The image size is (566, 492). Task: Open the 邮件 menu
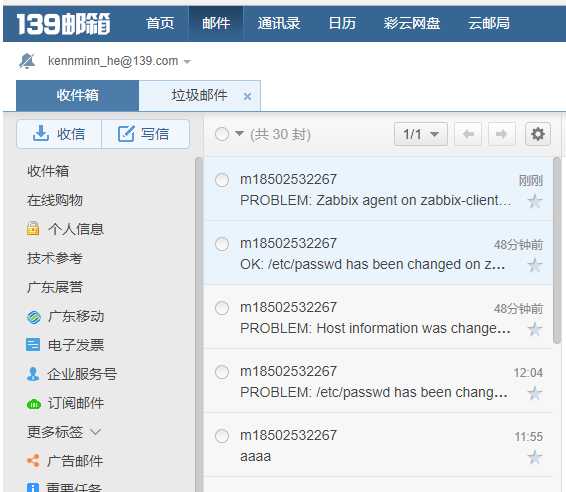coord(216,23)
